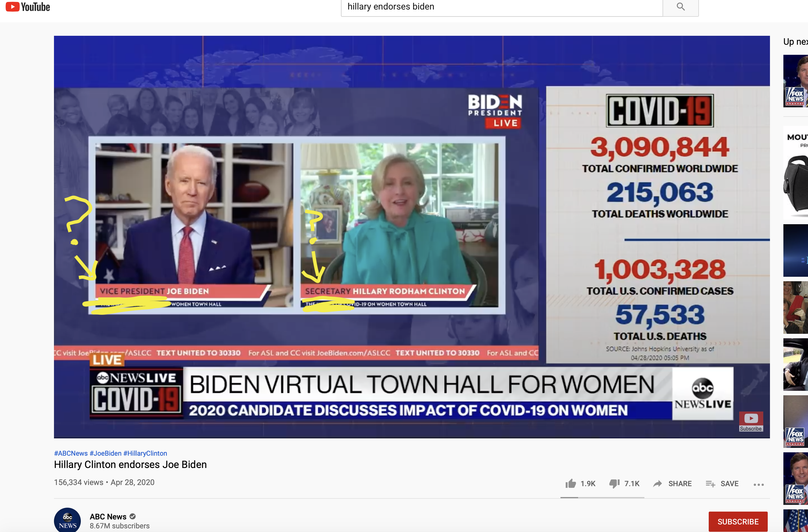Open the Share options
This screenshot has height=532, width=808.
click(x=673, y=483)
